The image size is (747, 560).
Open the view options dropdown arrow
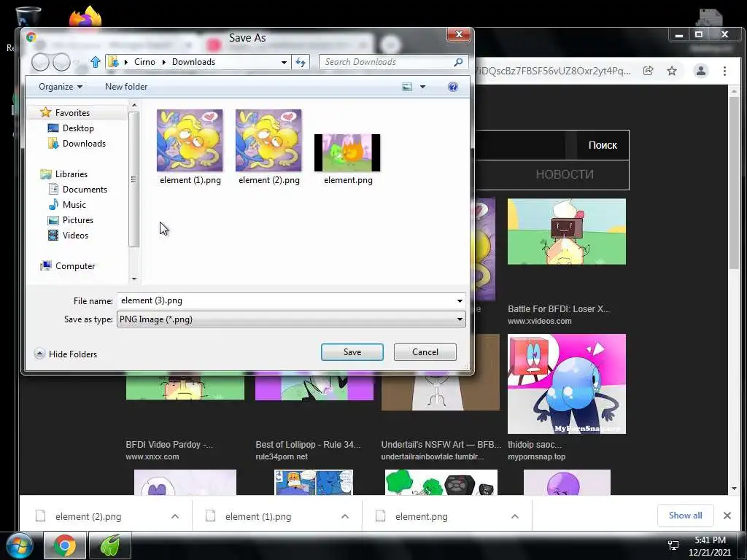pos(422,87)
